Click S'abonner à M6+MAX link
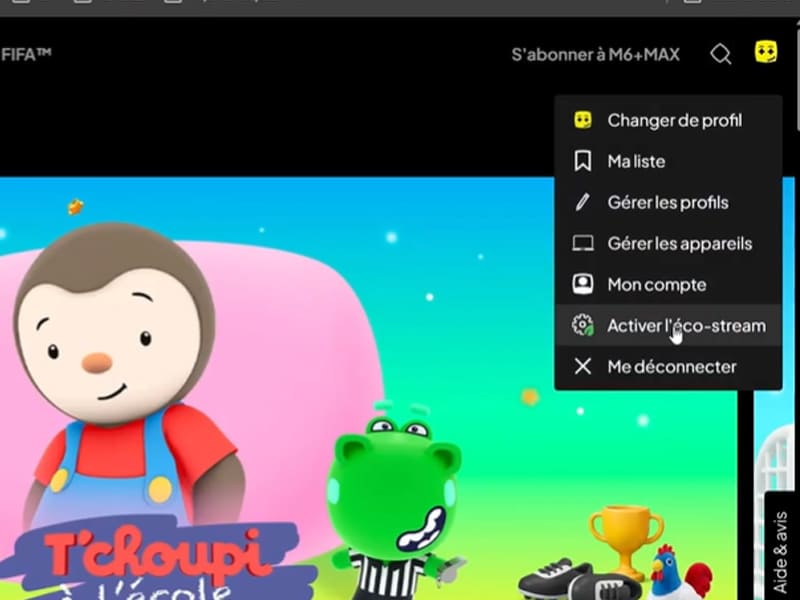Screen dimensions: 800x600 pyautogui.click(x=595, y=55)
